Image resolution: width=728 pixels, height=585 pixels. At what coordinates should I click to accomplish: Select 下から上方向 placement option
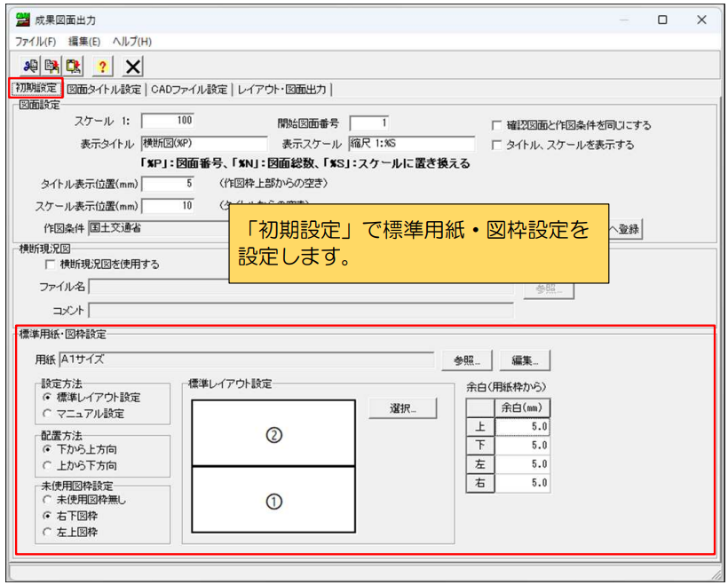pos(47,449)
